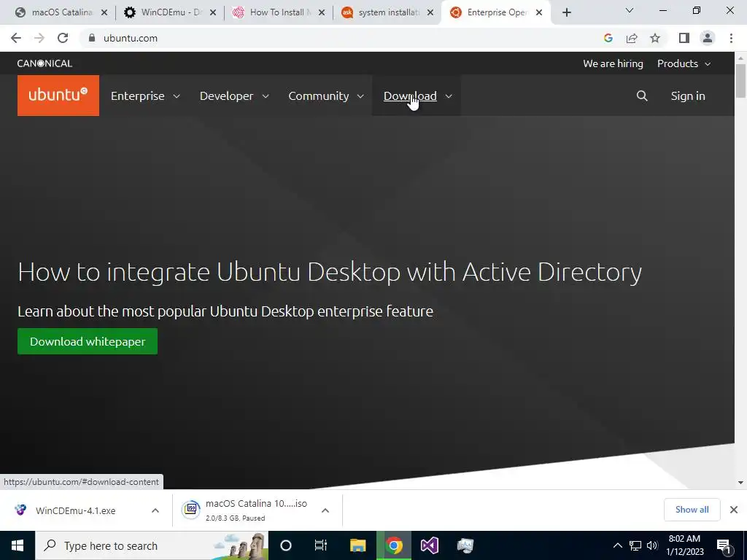Open the site search magnifier

tap(642, 96)
